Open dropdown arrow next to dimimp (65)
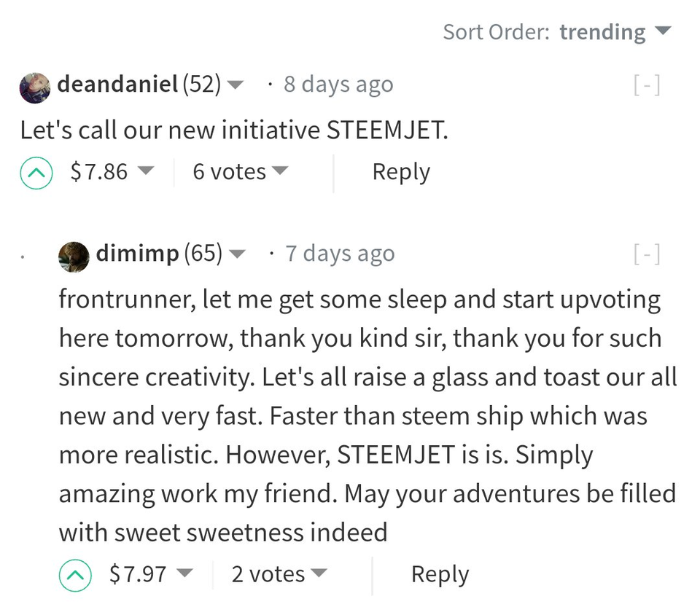The width and height of the screenshot is (700, 615). point(237,254)
